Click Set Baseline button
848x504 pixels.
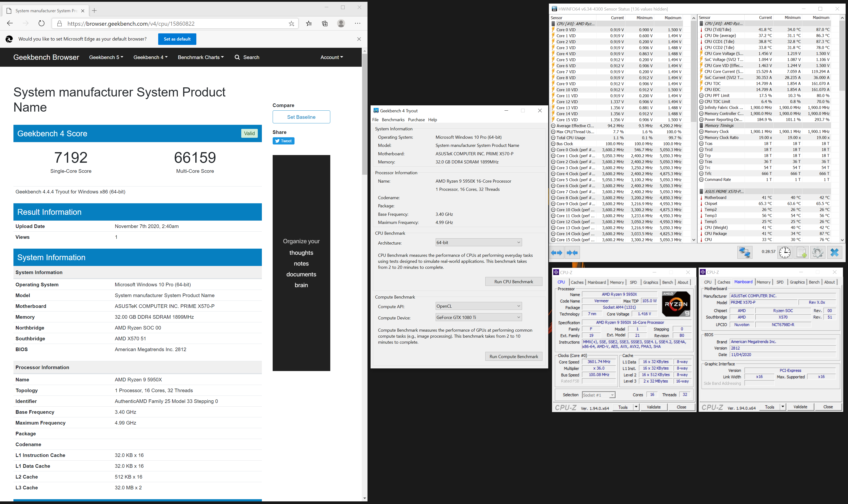click(301, 117)
